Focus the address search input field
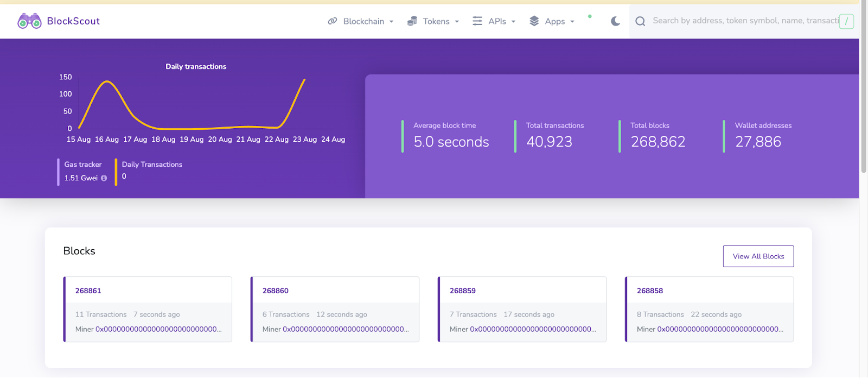This screenshot has height=378, width=868. [x=743, y=21]
